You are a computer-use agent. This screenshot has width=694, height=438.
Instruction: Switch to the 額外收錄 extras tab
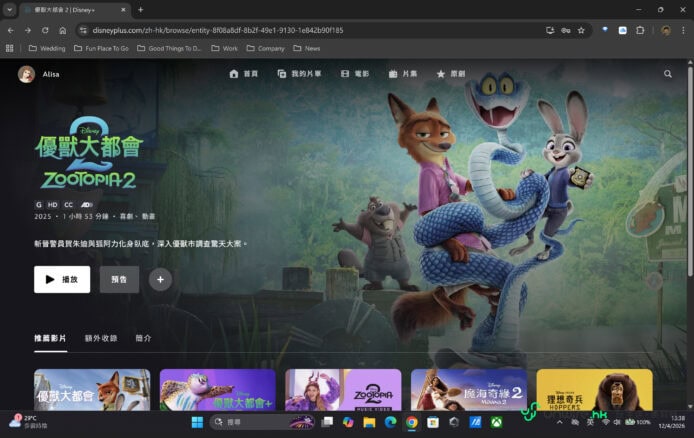[101, 338]
